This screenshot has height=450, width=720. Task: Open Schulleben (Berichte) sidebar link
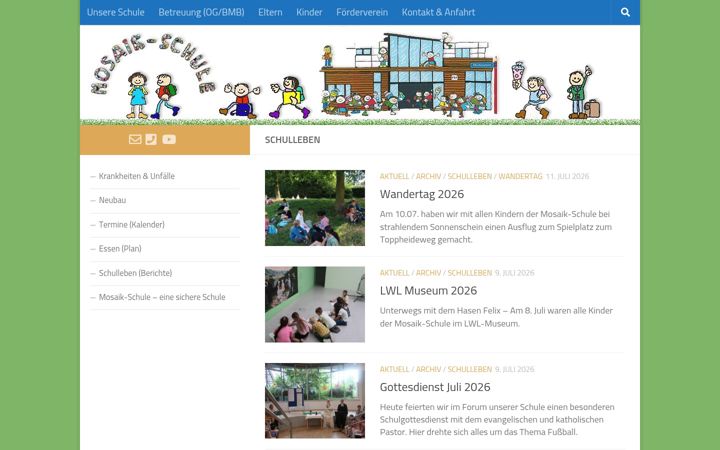(x=135, y=273)
